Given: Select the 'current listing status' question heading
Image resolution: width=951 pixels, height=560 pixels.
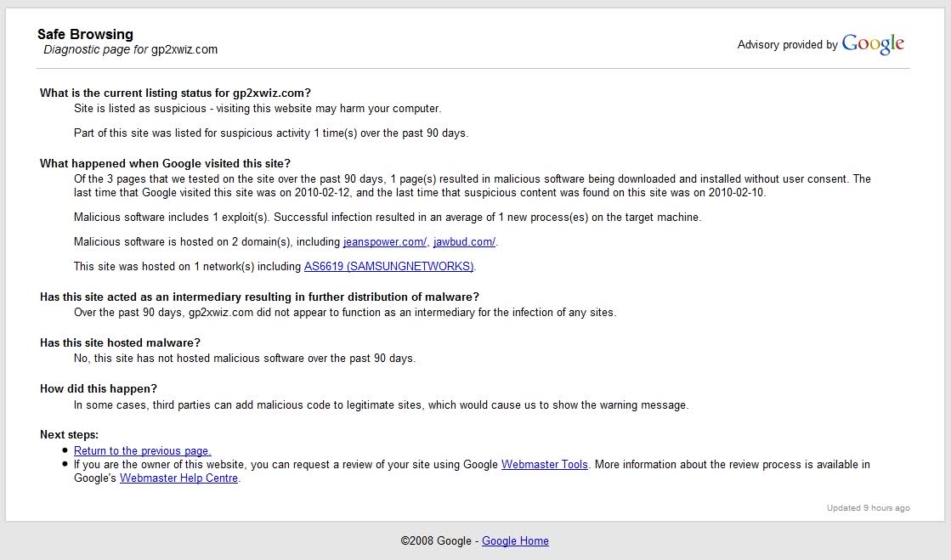Looking at the screenshot, I should (x=175, y=93).
